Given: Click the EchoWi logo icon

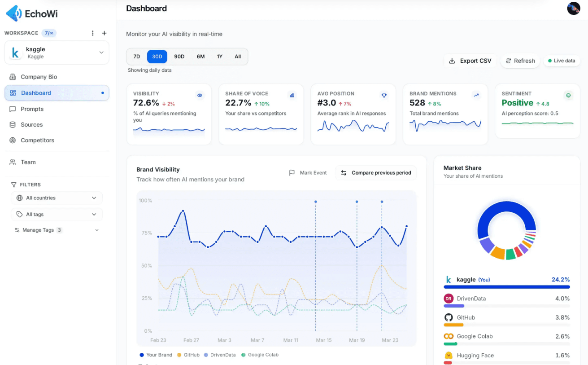Looking at the screenshot, I should (13, 13).
